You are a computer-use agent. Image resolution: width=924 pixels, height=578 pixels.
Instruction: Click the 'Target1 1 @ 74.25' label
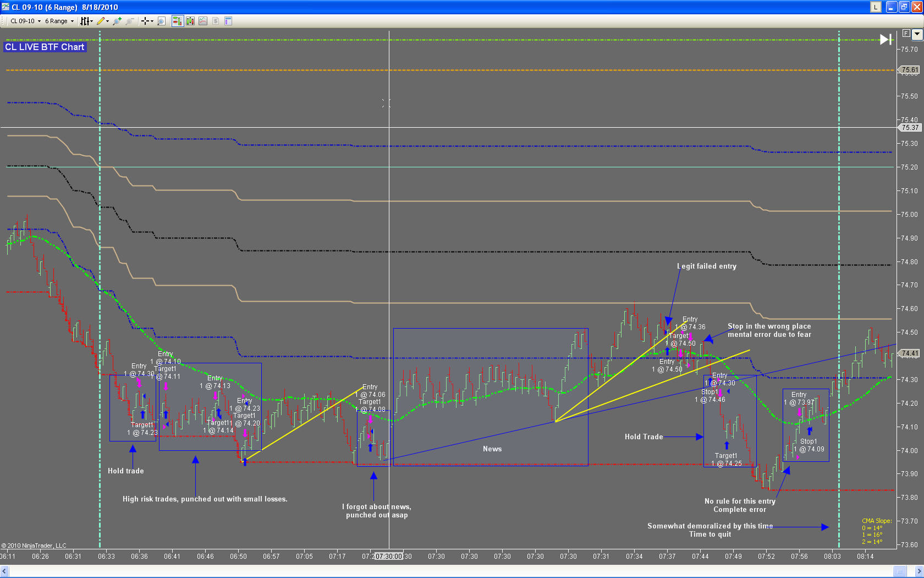pyautogui.click(x=727, y=460)
